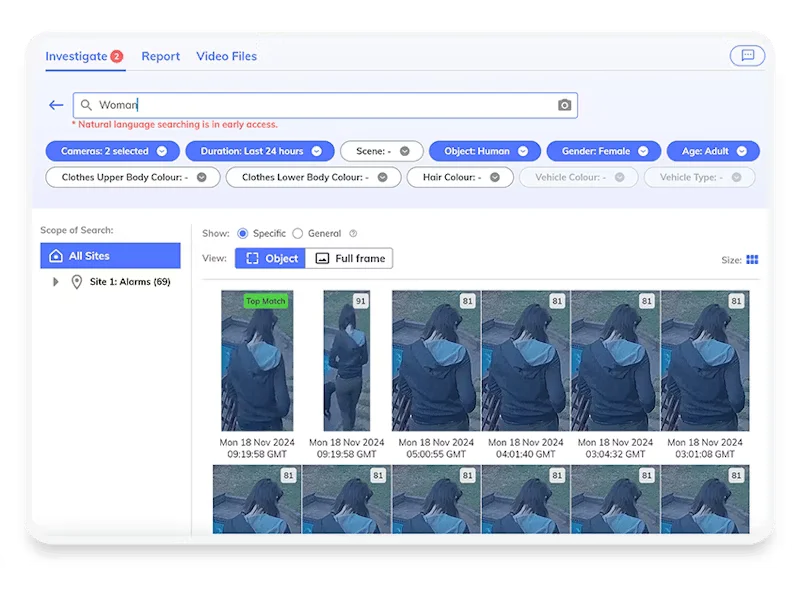Click the camera image search icon
Viewport: 800px width, 600px height.
point(564,105)
